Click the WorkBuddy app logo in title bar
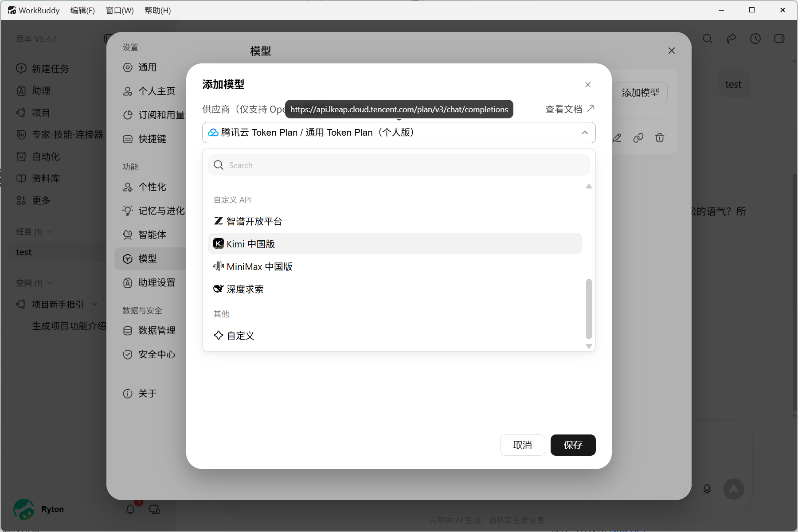Image resolution: width=798 pixels, height=532 pixels. (x=12, y=10)
